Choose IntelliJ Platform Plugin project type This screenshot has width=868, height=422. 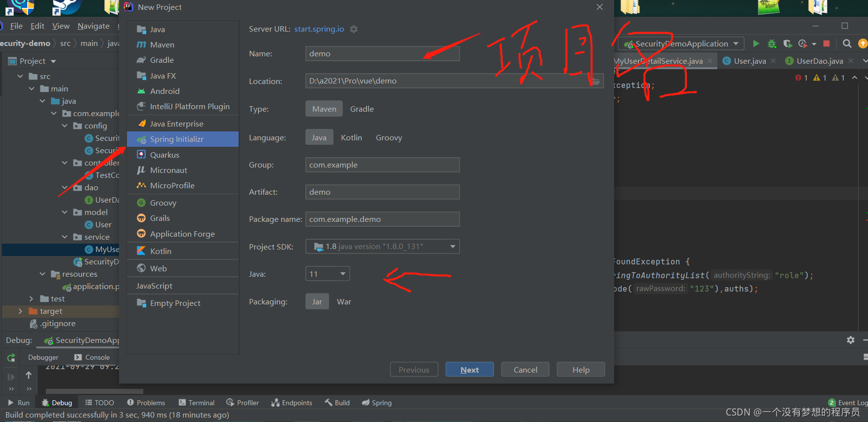[x=183, y=106]
